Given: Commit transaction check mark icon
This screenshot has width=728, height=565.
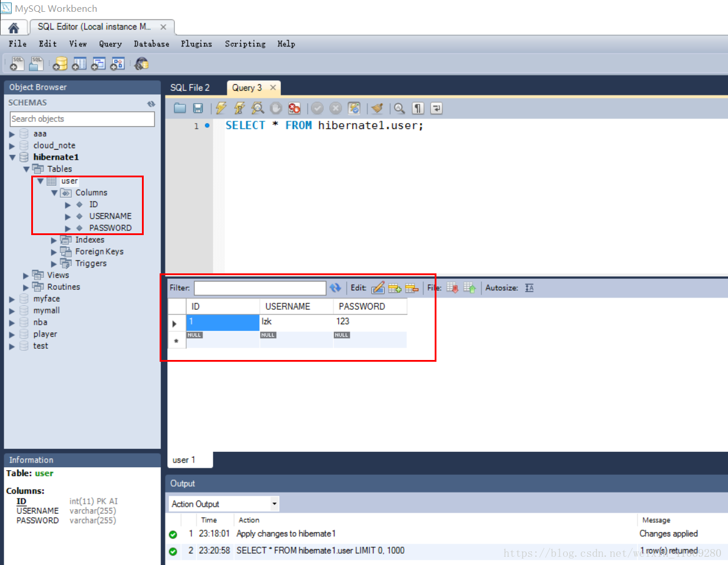Looking at the screenshot, I should pyautogui.click(x=317, y=108).
